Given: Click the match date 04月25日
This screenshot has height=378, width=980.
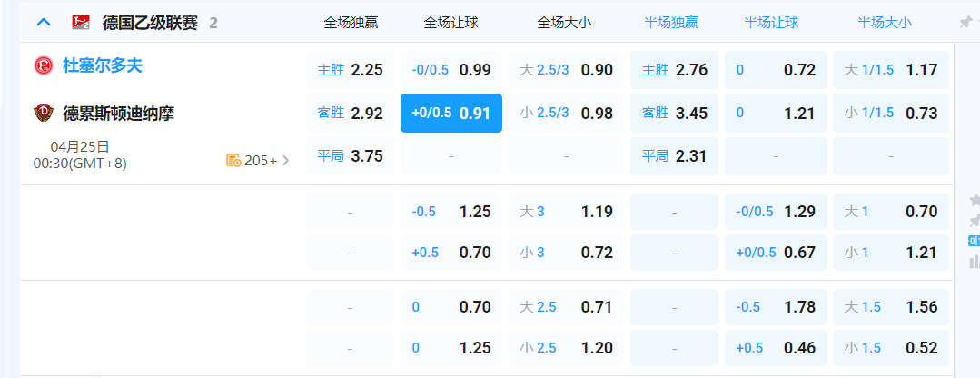Looking at the screenshot, I should 80,147.
